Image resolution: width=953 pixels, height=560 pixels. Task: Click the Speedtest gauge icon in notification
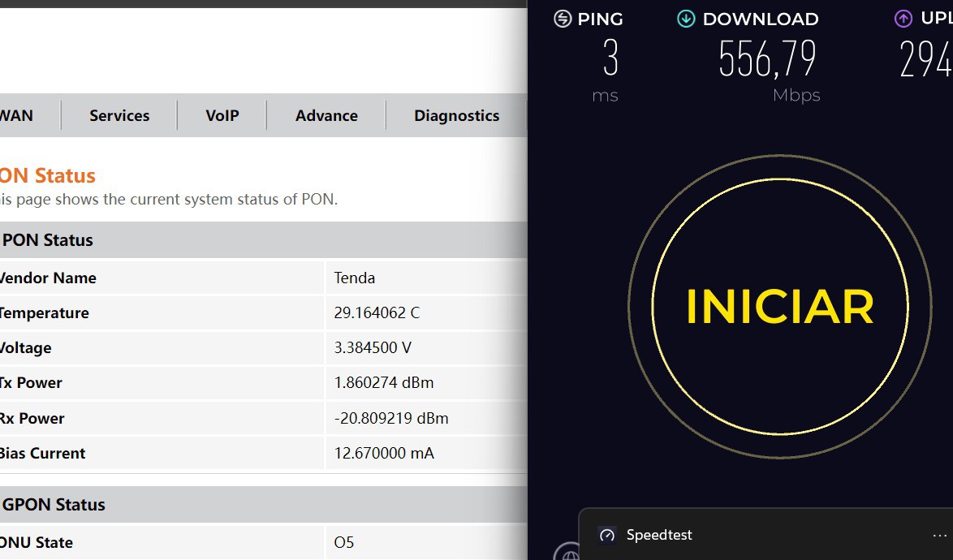(606, 535)
